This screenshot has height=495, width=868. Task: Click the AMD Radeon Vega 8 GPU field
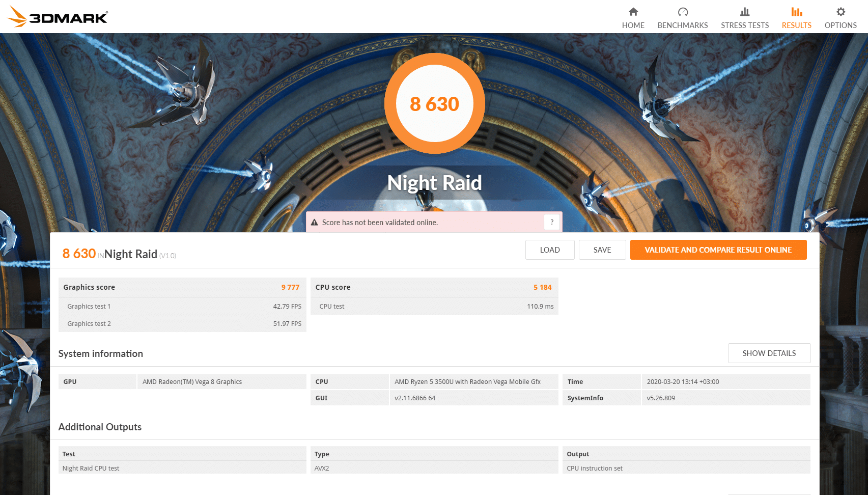pyautogui.click(x=221, y=381)
